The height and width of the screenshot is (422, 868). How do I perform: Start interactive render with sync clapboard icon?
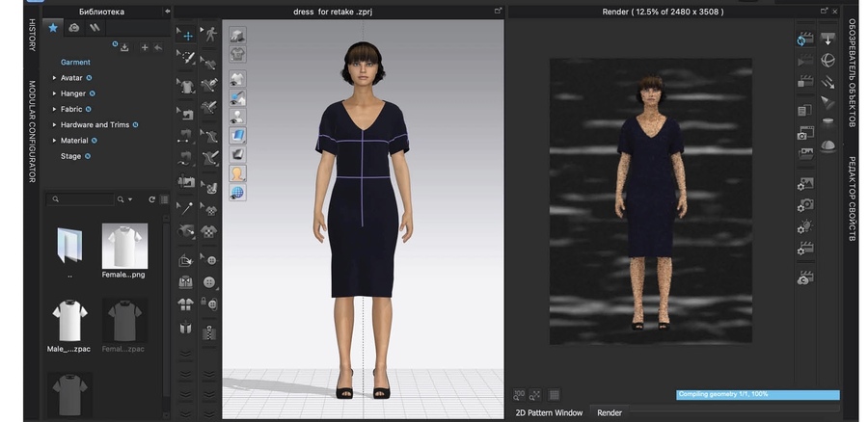click(x=805, y=39)
